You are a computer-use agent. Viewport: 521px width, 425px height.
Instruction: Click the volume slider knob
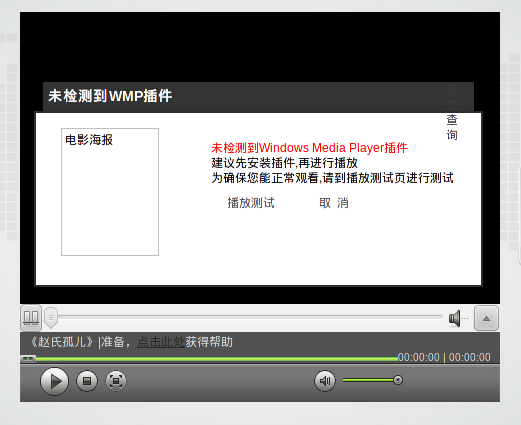coord(398,380)
